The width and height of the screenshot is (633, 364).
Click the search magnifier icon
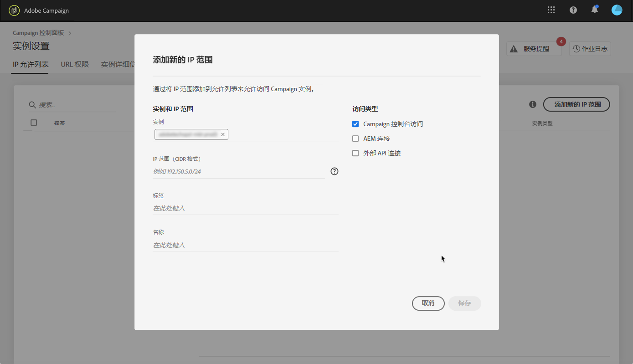[x=32, y=105]
